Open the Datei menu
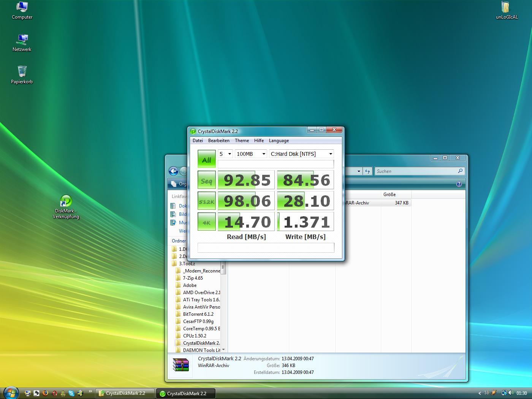 (198, 141)
